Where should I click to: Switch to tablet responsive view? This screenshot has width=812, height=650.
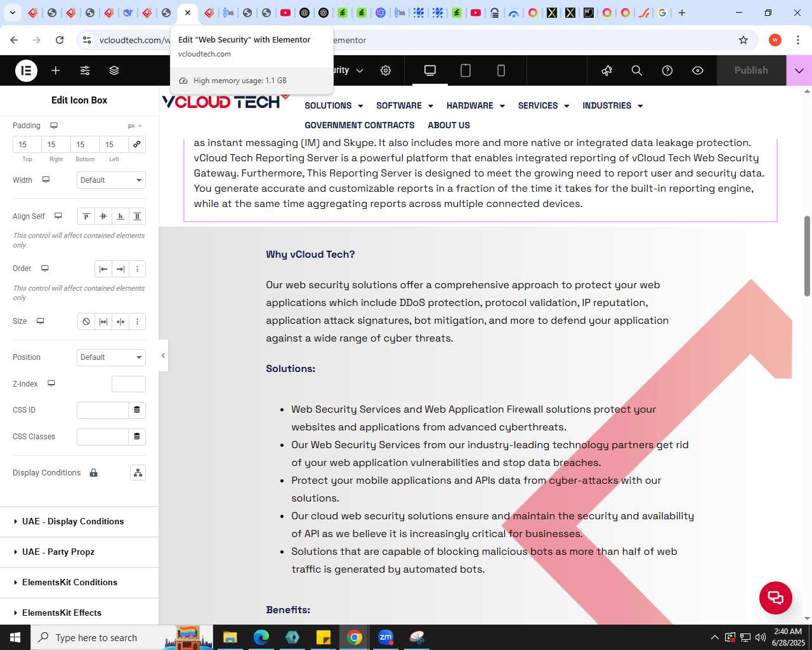(466, 70)
